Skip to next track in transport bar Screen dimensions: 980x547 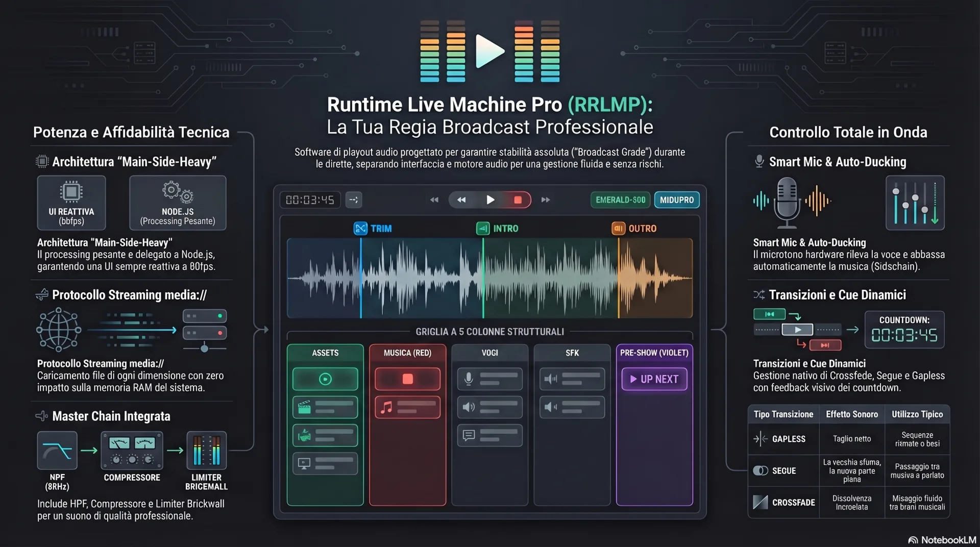click(546, 200)
